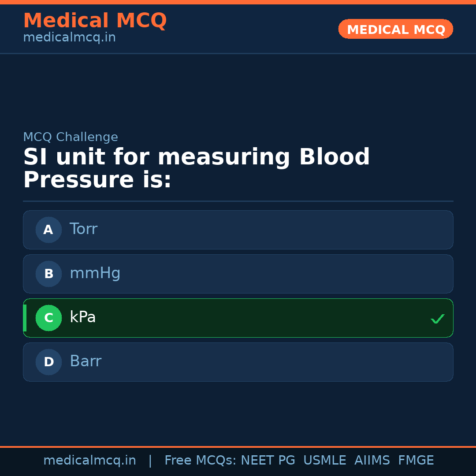Select AIIMS in the footer
Viewport: 476px width, 476px height.
click(x=372, y=461)
